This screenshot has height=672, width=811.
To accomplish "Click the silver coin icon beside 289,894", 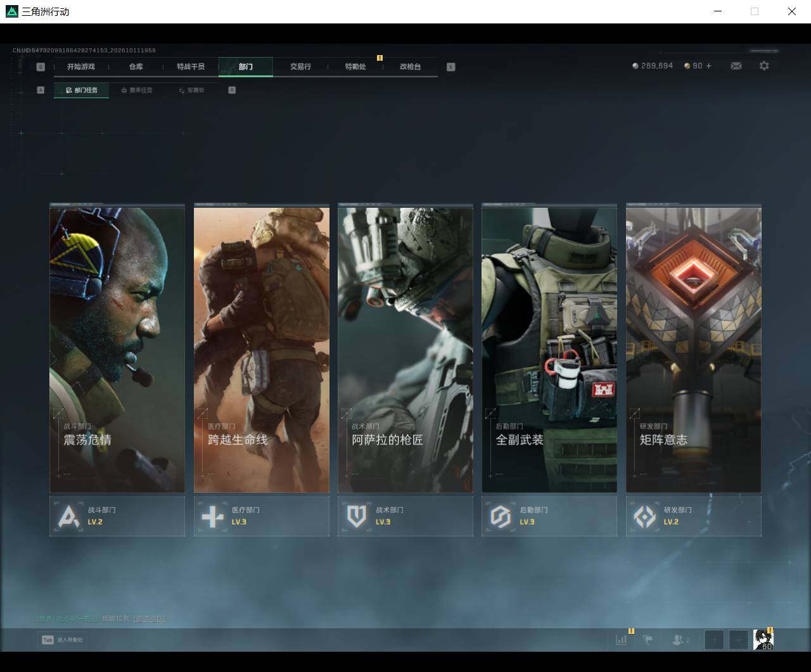I will click(x=635, y=66).
